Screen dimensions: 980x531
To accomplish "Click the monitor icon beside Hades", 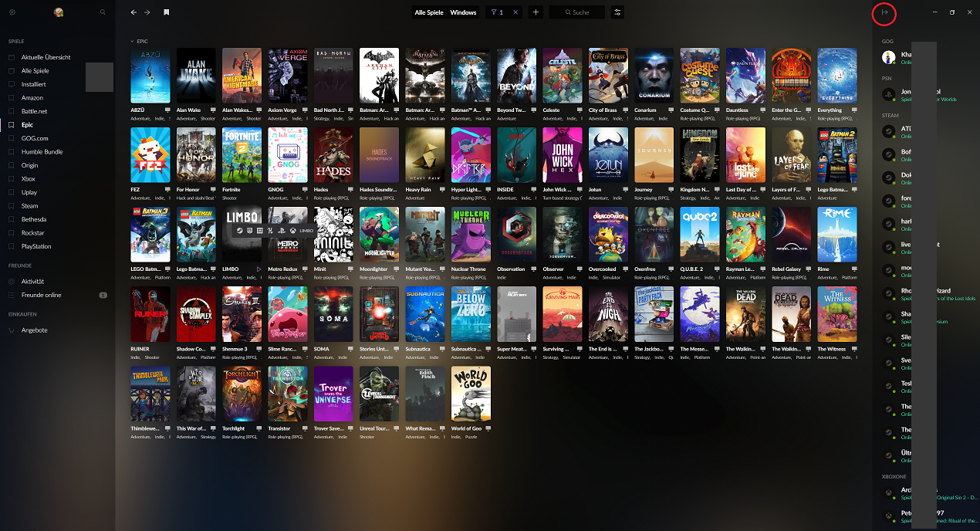I will (351, 190).
